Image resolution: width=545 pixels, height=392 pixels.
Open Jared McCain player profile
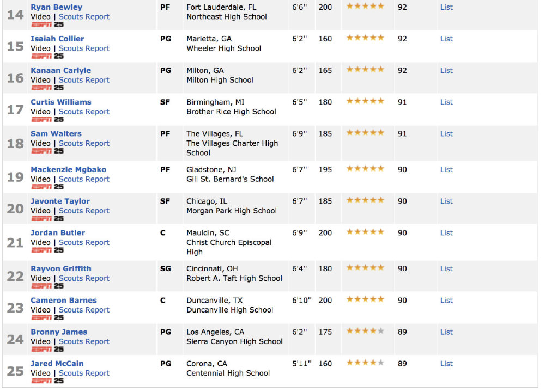pyautogui.click(x=57, y=364)
